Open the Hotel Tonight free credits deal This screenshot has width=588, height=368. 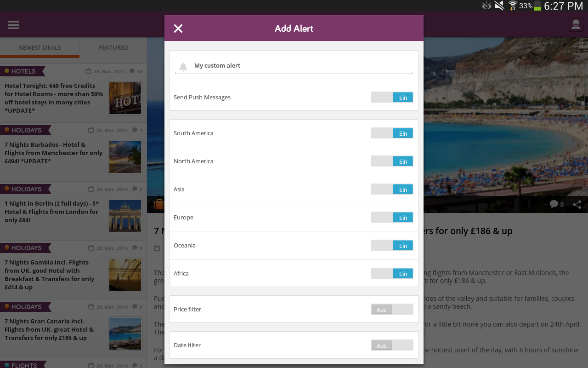[x=54, y=98]
